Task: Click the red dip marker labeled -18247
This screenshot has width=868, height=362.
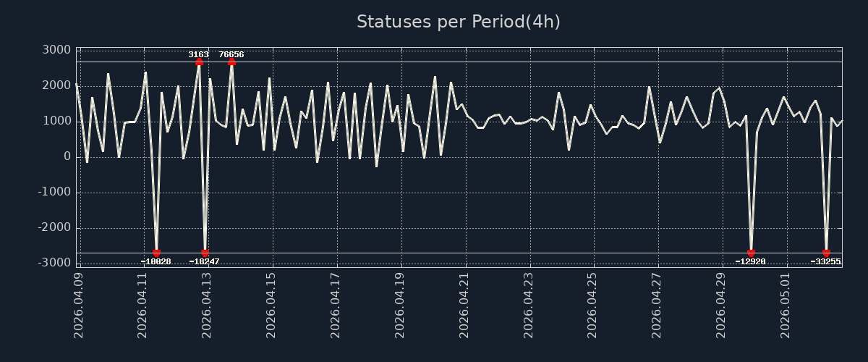Action: tap(205, 253)
